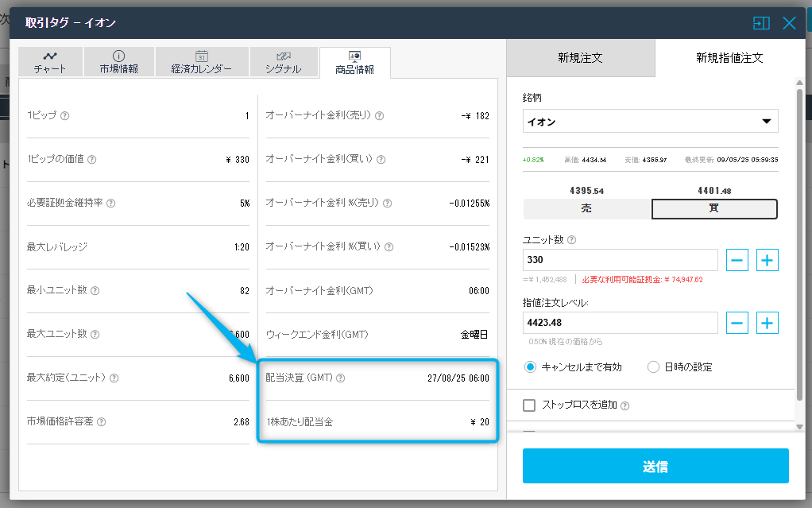Screen dimensions: 812x508
Task: Switch to the 新規注文 tab
Action: click(581, 58)
